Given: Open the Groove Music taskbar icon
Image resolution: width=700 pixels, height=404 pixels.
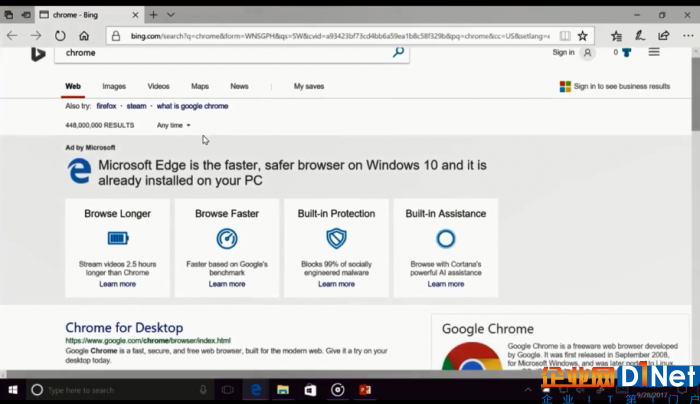Looking at the screenshot, I should (338, 390).
